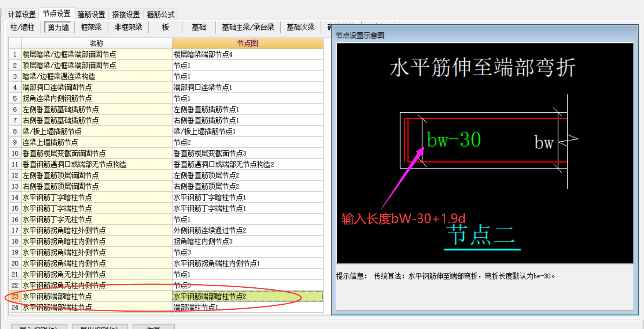
Task: Click the 节点图 column header
Action: [x=248, y=43]
